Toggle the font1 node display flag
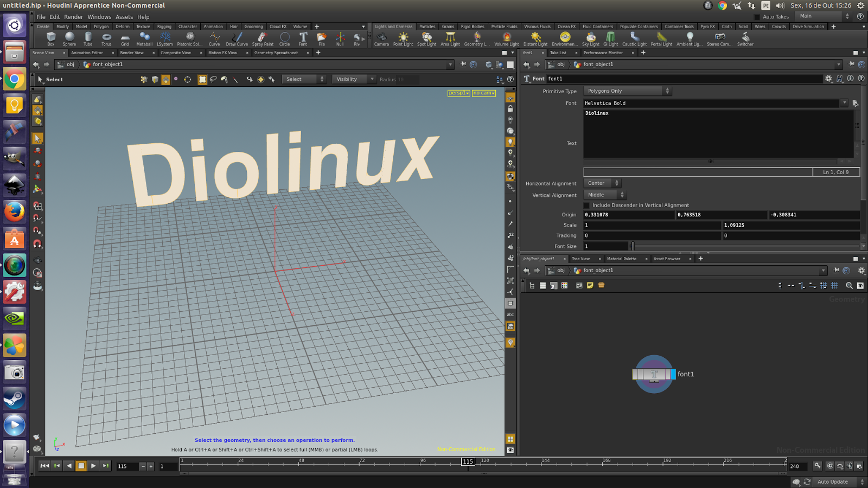This screenshot has height=488, width=868. 673,374
